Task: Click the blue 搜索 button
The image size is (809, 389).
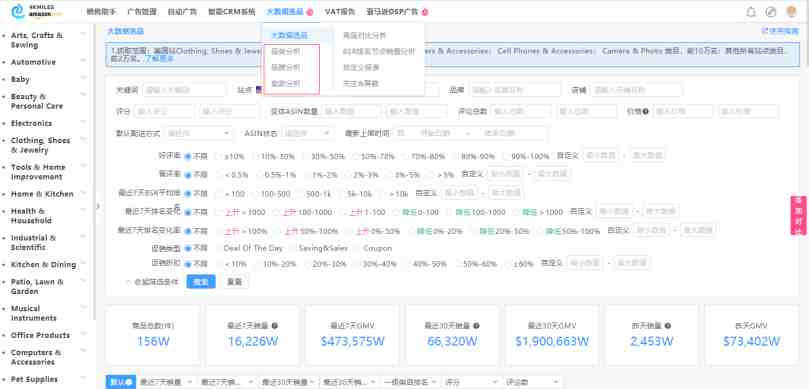Action: [201, 282]
